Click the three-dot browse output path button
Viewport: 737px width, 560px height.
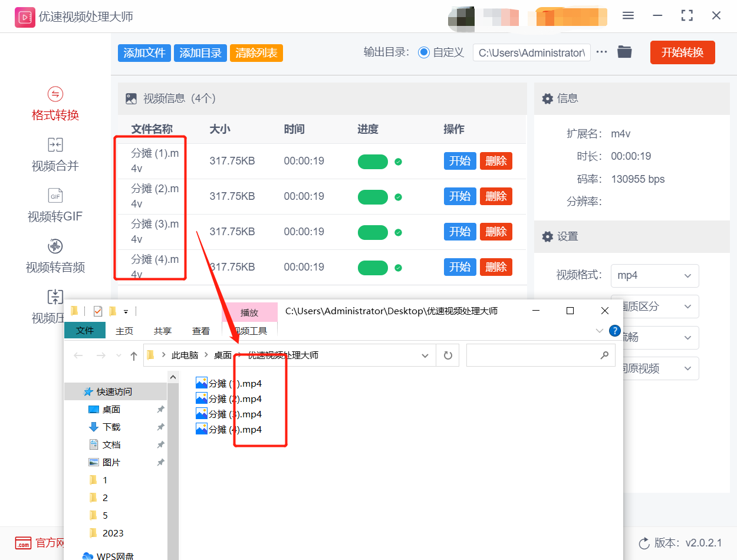(x=601, y=52)
